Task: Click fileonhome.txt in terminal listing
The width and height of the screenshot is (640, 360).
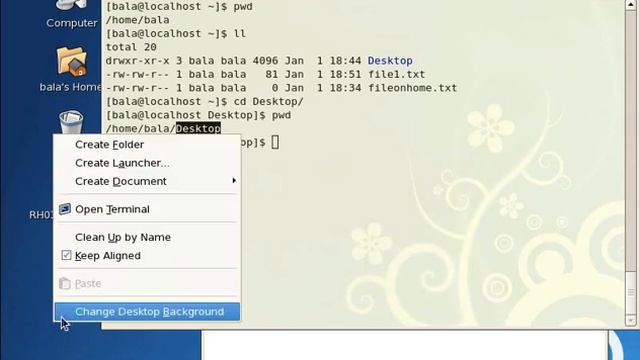Action: [x=412, y=88]
